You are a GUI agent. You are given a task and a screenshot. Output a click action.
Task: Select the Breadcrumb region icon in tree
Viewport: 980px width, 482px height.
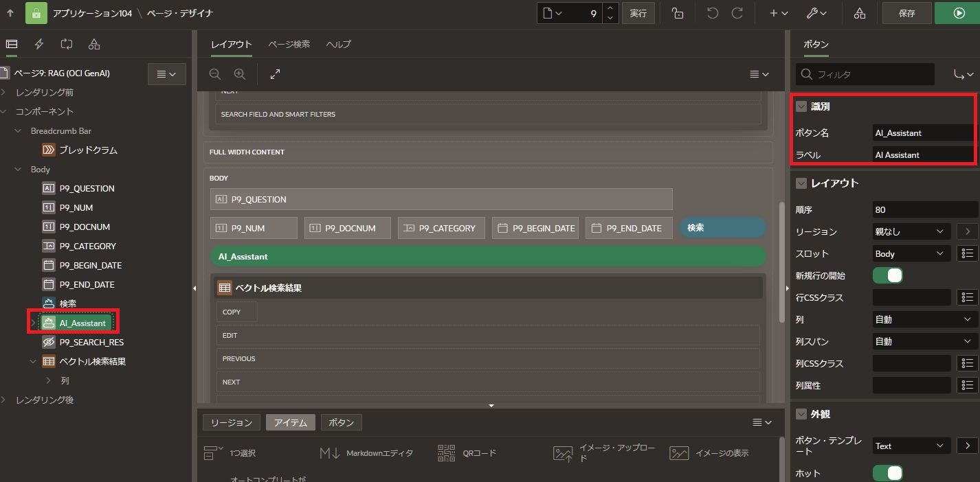coord(49,150)
